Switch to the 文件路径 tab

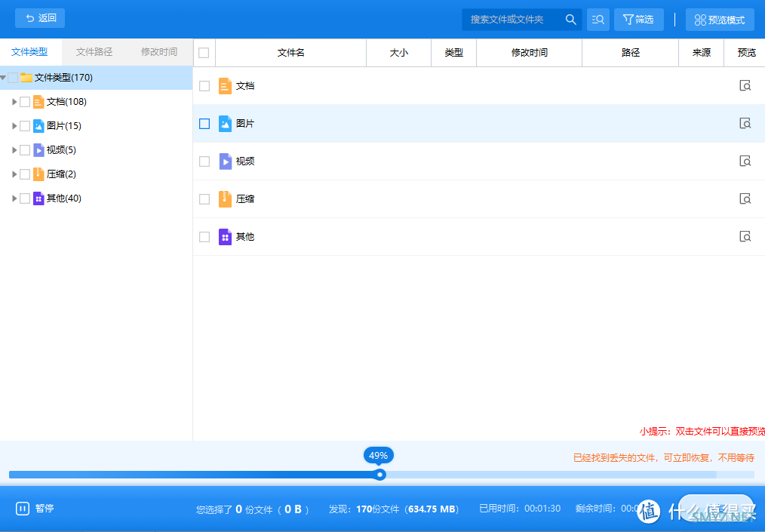(94, 52)
